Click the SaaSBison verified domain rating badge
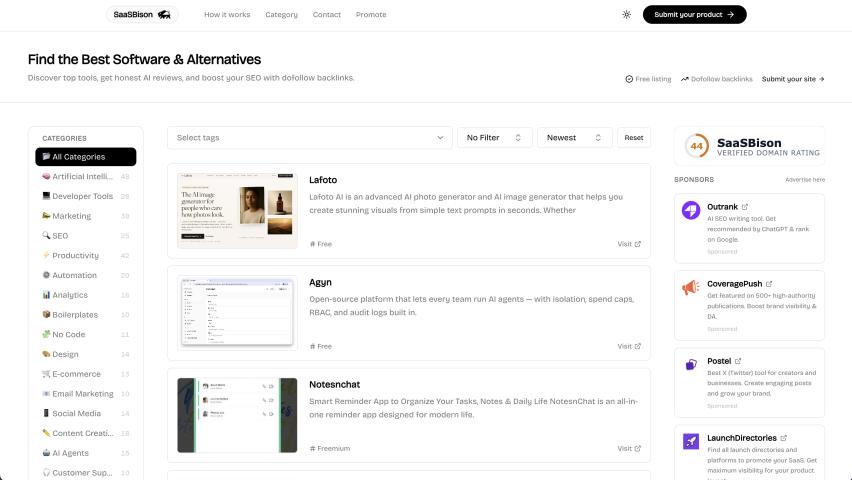This screenshot has height=480, width=852. pos(749,146)
